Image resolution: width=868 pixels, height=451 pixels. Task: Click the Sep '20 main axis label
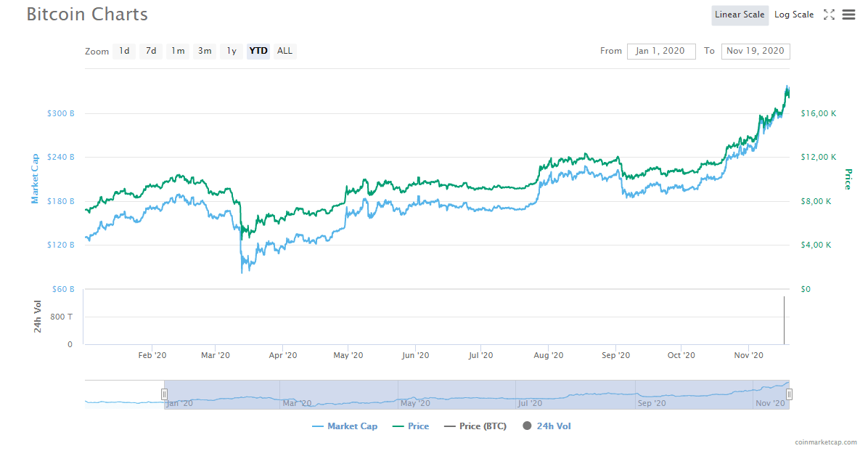pyautogui.click(x=616, y=355)
